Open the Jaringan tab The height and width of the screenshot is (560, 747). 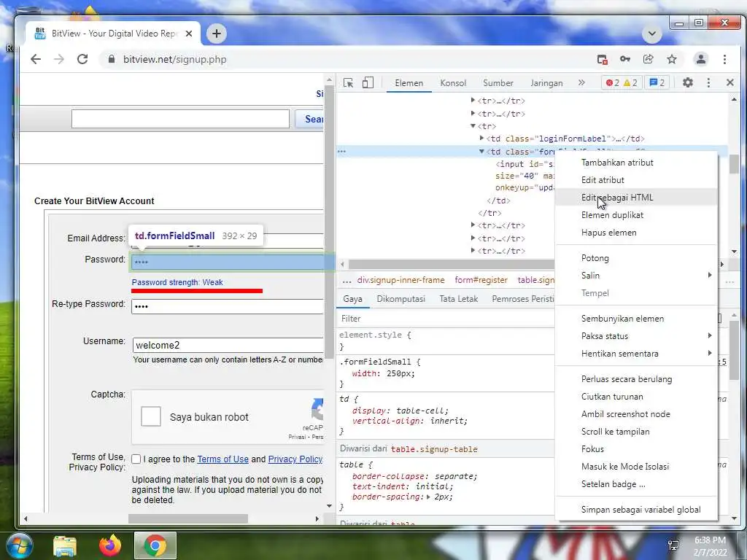click(546, 83)
